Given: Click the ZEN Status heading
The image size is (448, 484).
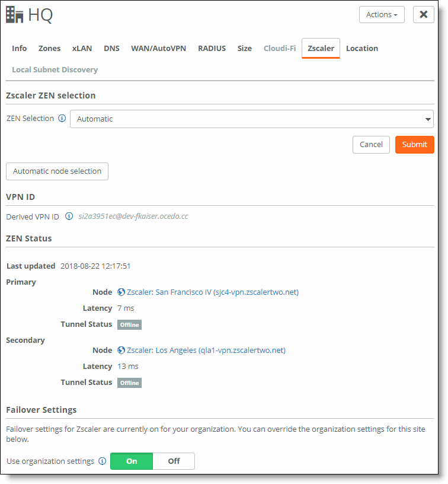Looking at the screenshot, I should 29,238.
